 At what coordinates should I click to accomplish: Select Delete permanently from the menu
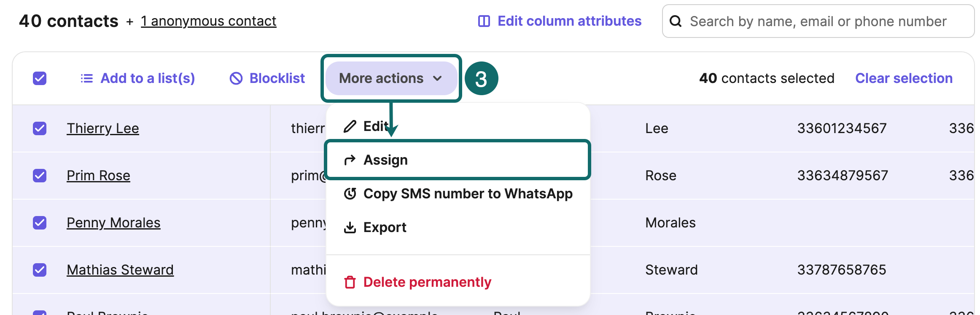click(427, 282)
